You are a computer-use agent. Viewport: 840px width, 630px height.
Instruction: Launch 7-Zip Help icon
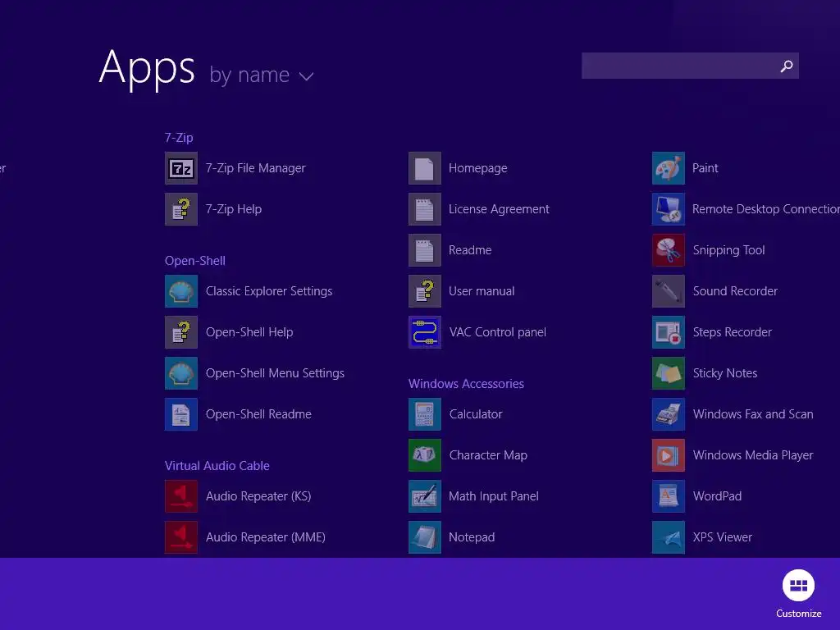click(181, 209)
